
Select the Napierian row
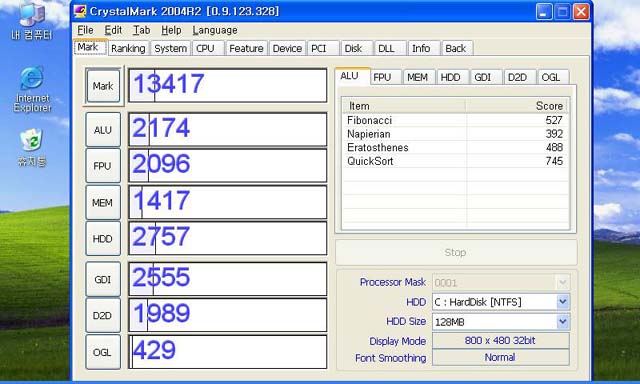pyautogui.click(x=455, y=134)
